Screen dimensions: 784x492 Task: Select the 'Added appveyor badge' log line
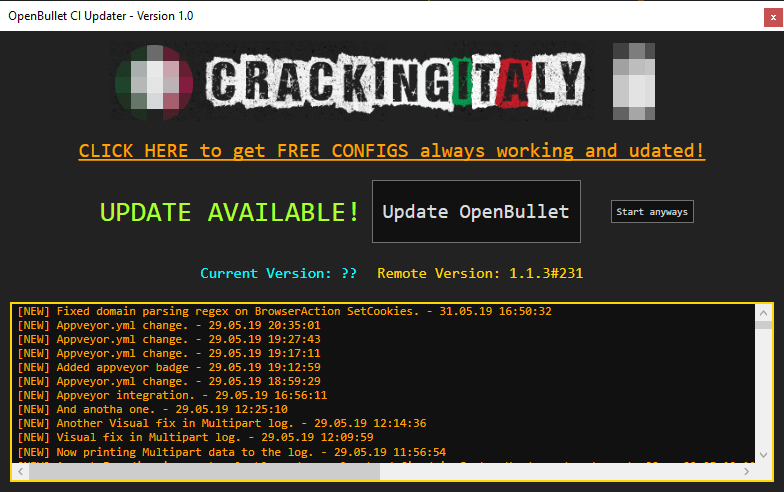(168, 367)
